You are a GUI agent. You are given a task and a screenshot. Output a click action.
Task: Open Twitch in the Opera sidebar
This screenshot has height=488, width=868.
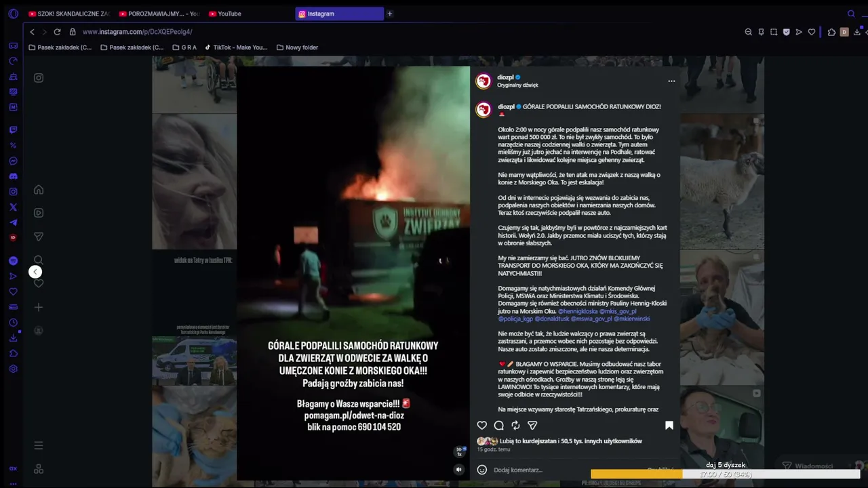[x=13, y=130]
